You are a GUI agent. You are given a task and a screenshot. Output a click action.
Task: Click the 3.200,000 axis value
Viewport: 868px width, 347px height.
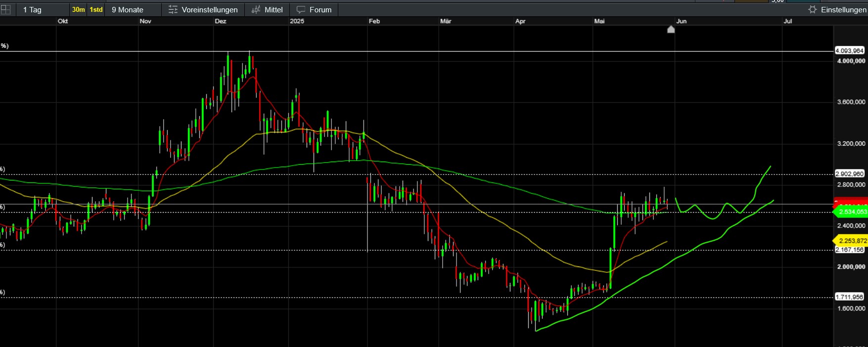pos(851,144)
